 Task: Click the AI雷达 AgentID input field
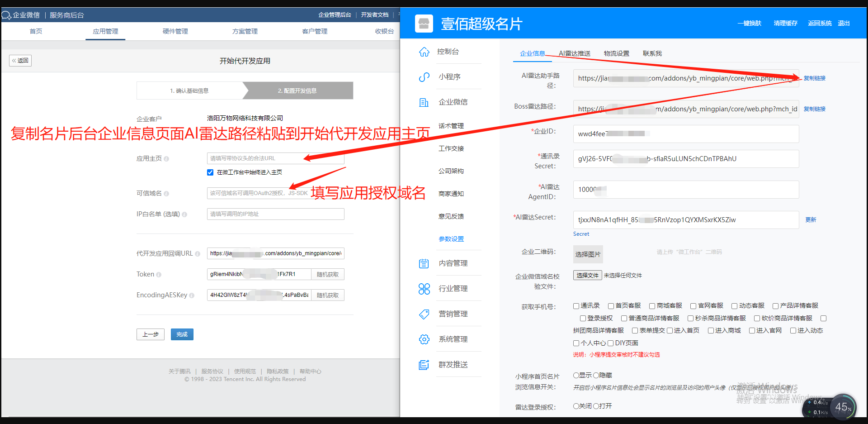686,190
